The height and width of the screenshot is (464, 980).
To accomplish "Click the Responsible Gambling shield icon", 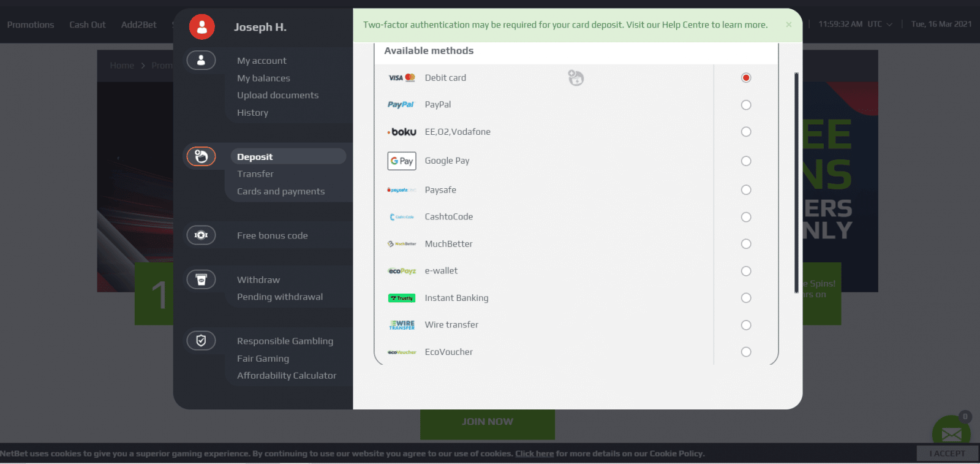I will click(x=201, y=340).
